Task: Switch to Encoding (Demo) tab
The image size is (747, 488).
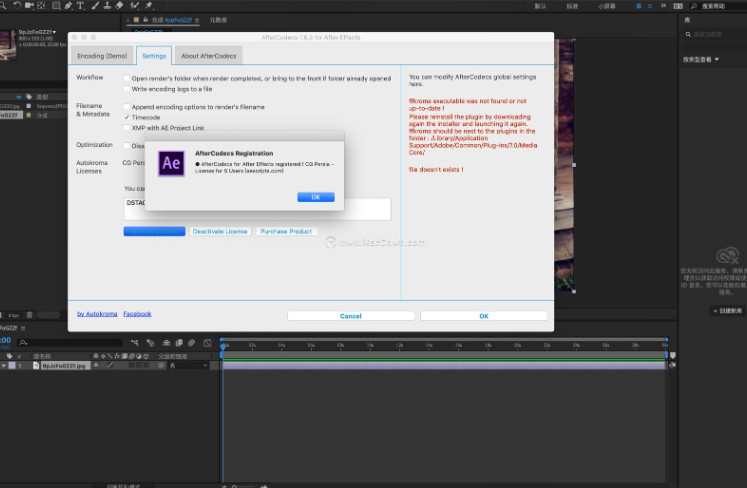Action: [102, 56]
